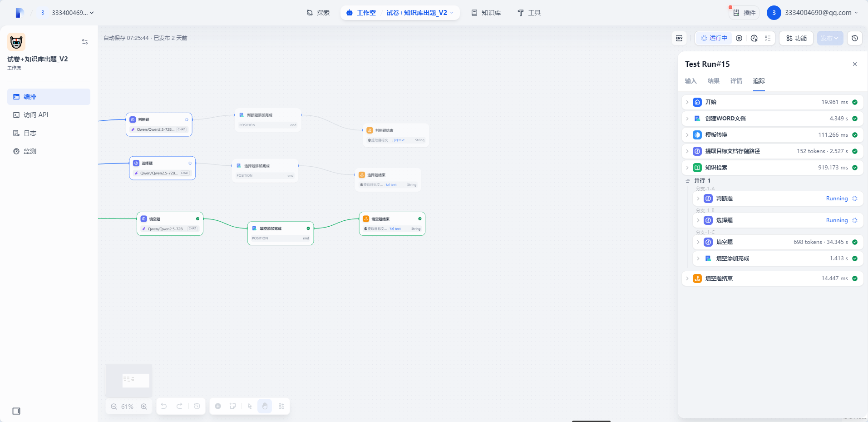Expand the 知识检索 trace entry
868x422 pixels.
tap(687, 168)
